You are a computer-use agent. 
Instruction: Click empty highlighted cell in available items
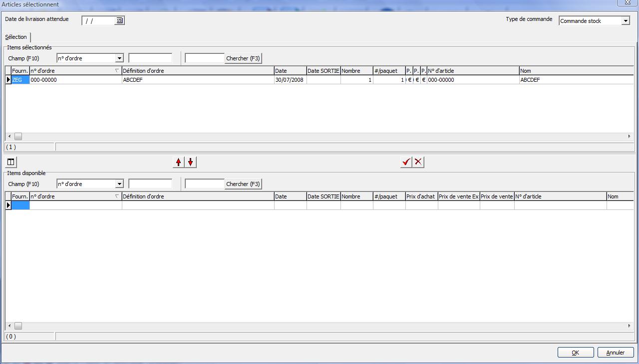click(20, 205)
